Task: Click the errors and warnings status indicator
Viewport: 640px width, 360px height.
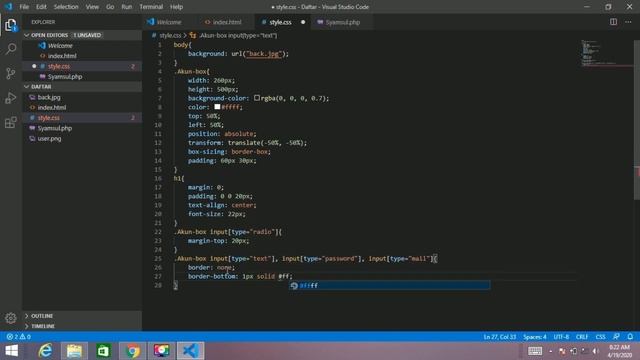Action: 18,337
